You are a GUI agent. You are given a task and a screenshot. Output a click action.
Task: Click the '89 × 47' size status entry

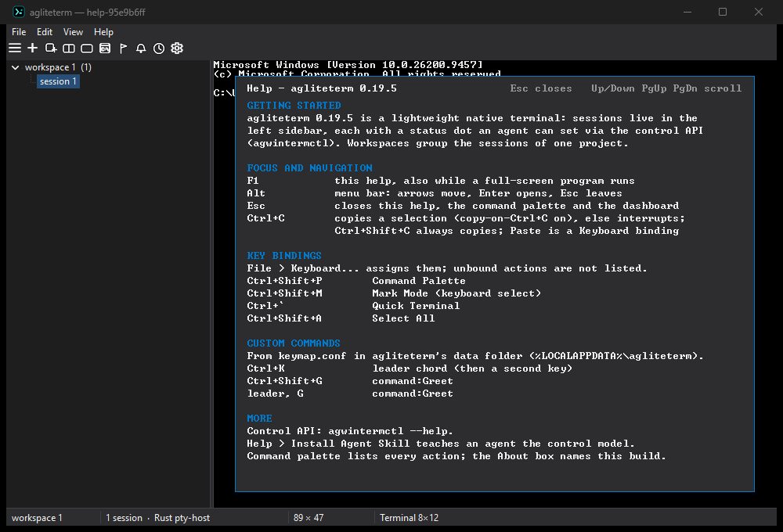coord(309,518)
